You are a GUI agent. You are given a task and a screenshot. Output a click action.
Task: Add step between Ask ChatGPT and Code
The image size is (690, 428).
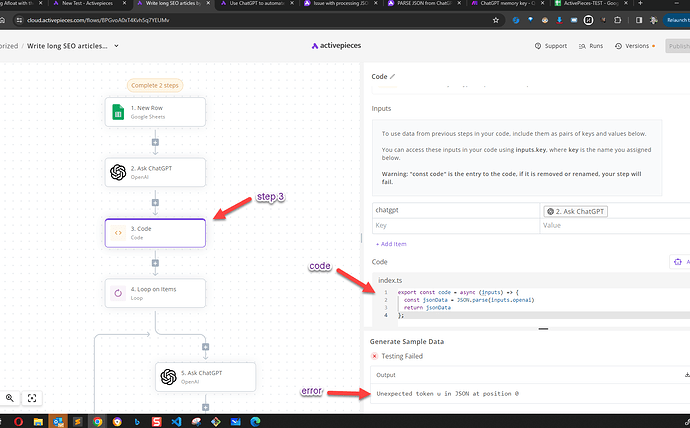pos(155,203)
